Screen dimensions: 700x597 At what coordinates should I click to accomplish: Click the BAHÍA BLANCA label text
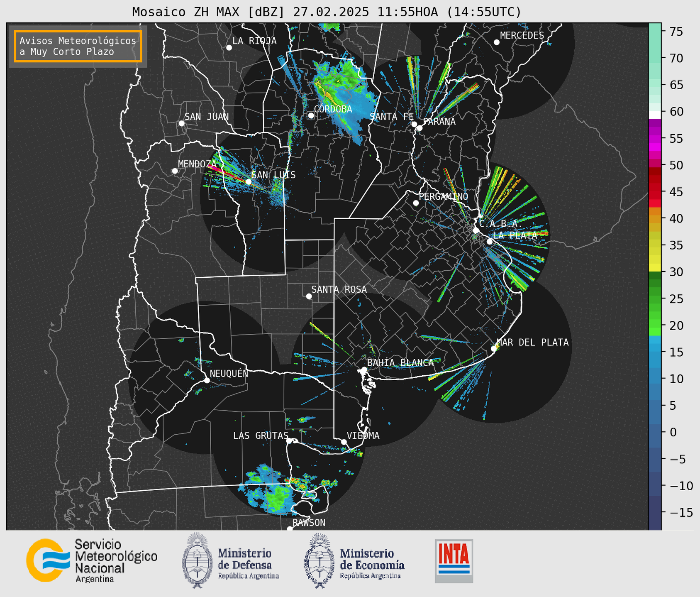point(400,363)
